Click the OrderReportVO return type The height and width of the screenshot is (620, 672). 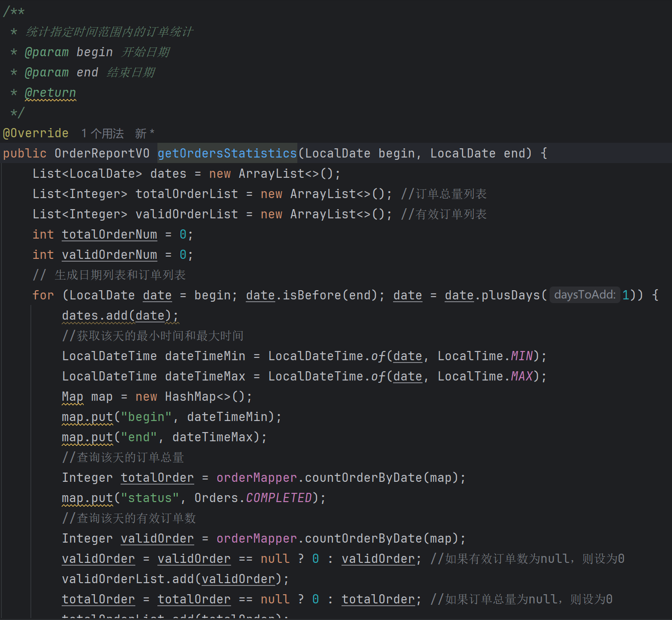pyautogui.click(x=102, y=153)
